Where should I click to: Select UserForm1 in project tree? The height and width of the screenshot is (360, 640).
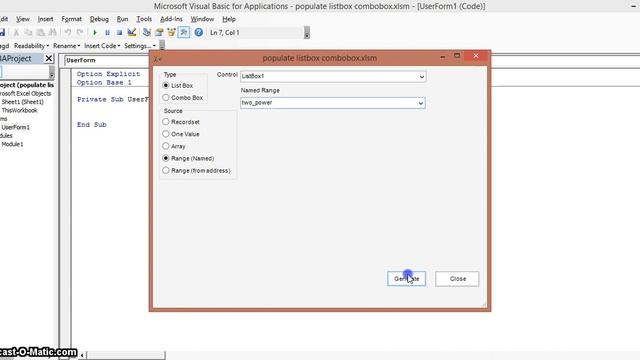[16, 127]
